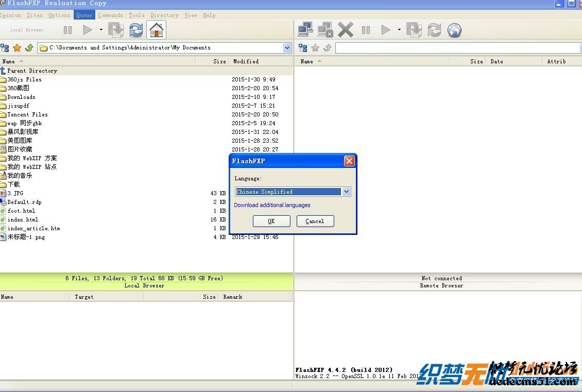Open the Language dropdown in dialog
The height and width of the screenshot is (392, 582).
click(x=346, y=192)
